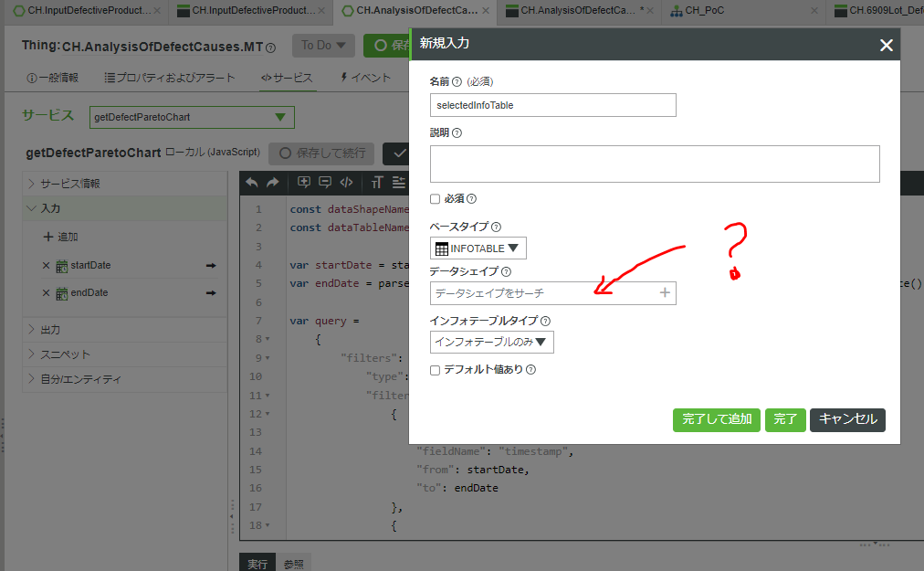Click the redo icon in the code editor toolbar

click(x=272, y=183)
